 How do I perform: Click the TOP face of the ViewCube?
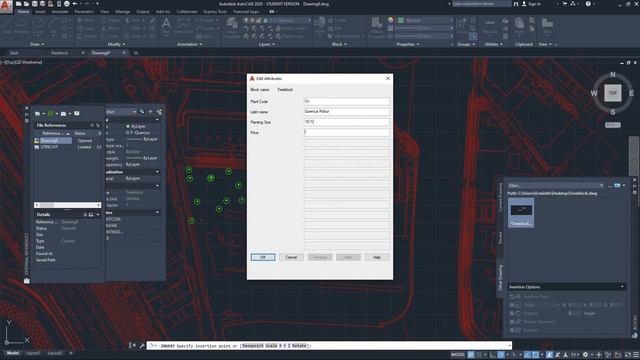(613, 93)
